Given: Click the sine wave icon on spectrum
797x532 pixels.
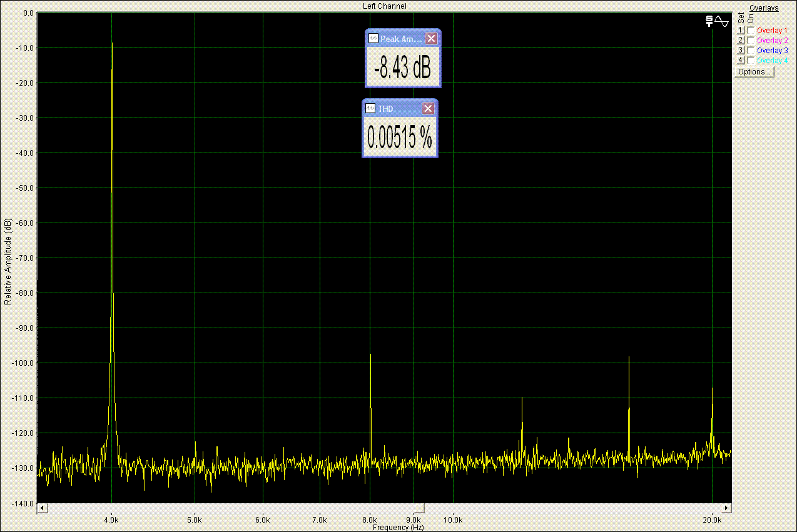Looking at the screenshot, I should [722, 21].
